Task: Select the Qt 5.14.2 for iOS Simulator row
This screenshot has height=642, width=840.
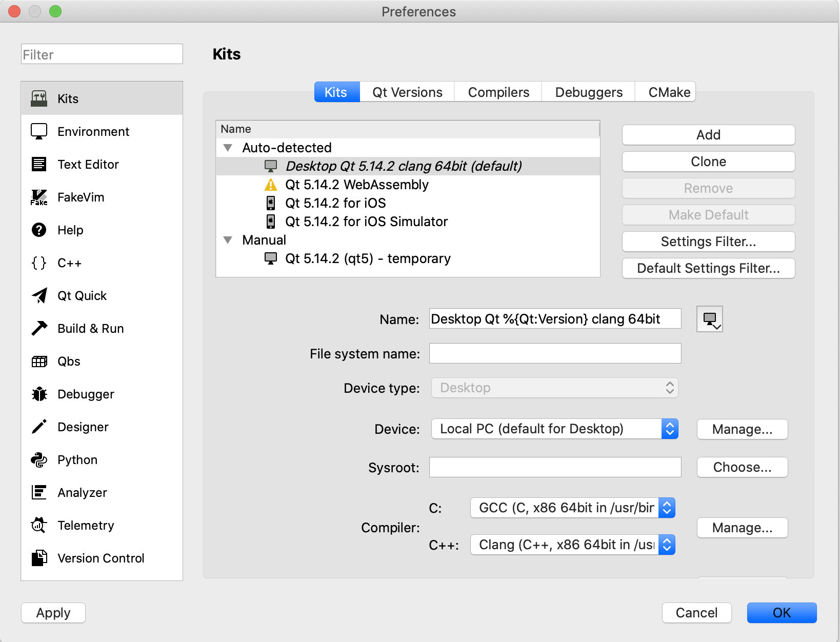Action: [408, 222]
